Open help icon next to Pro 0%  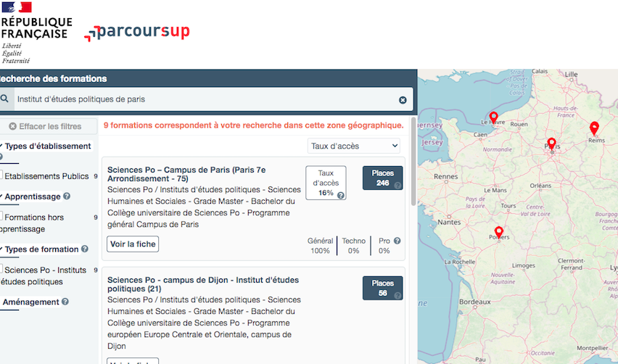(397, 241)
